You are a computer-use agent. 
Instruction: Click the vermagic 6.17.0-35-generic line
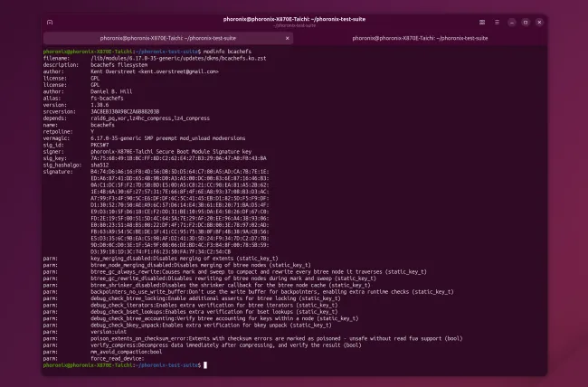click(x=168, y=138)
